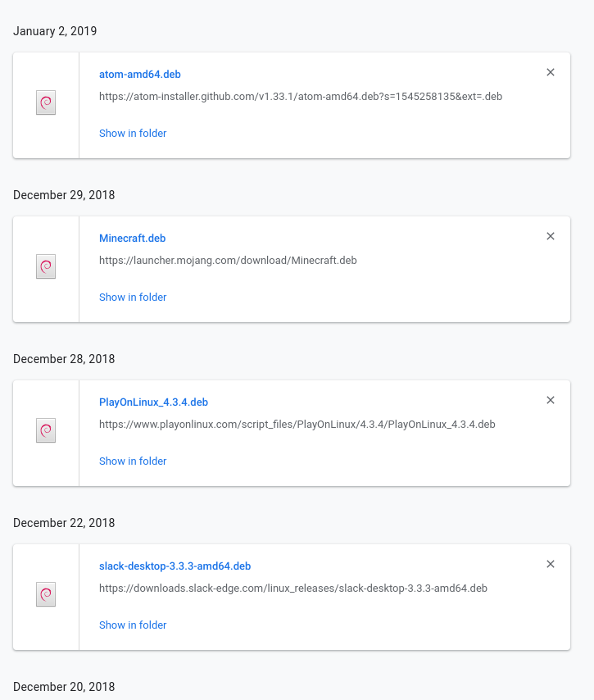This screenshot has width=594, height=700.
Task: Click the launcher.mojang.com download URL
Action: point(228,261)
